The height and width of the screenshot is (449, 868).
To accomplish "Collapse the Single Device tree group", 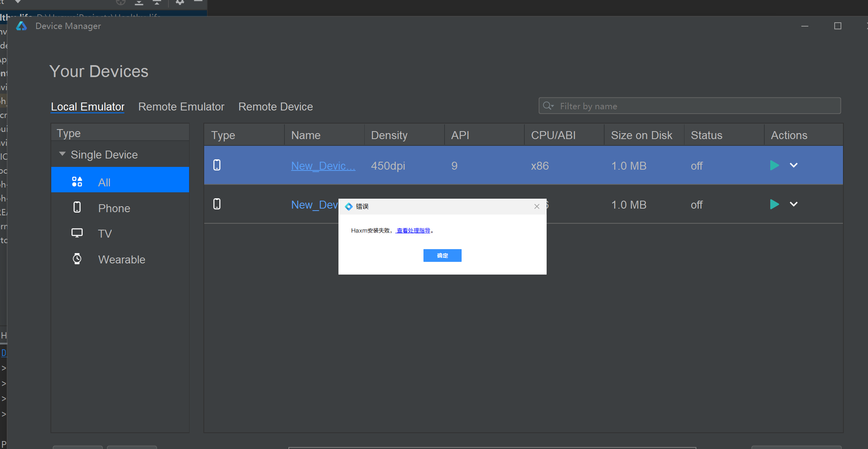I will click(62, 154).
